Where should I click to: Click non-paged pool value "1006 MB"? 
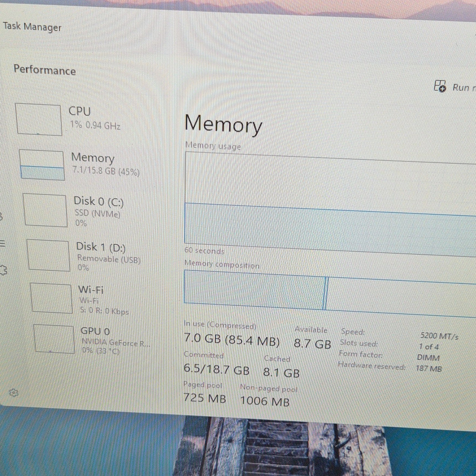coord(265,401)
